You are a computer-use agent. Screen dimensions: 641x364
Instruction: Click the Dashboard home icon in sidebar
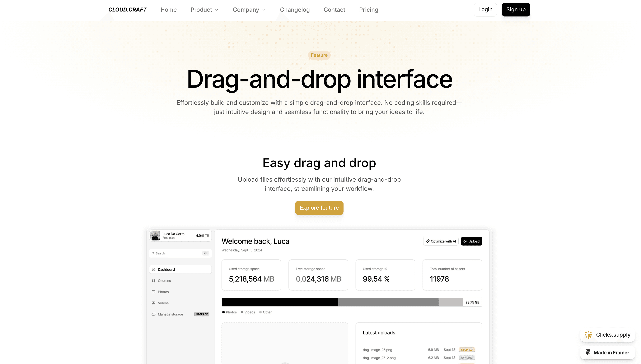pos(153,269)
